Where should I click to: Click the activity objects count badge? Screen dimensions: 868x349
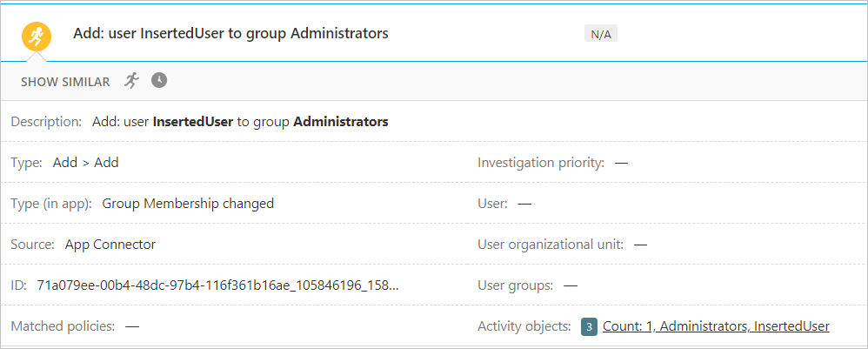click(589, 327)
